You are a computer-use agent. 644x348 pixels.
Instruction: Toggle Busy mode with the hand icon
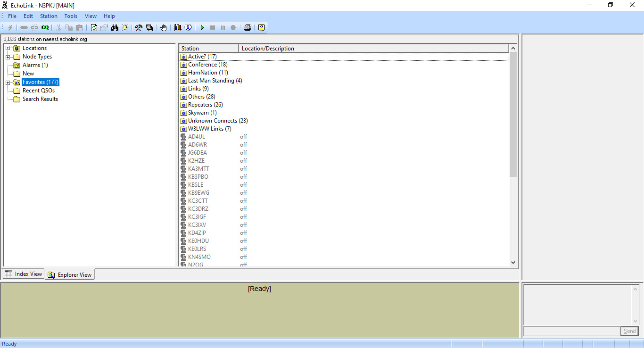164,28
